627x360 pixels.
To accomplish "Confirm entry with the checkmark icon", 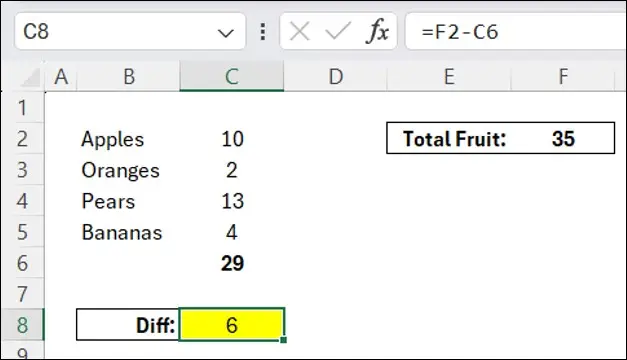I will 338,31.
